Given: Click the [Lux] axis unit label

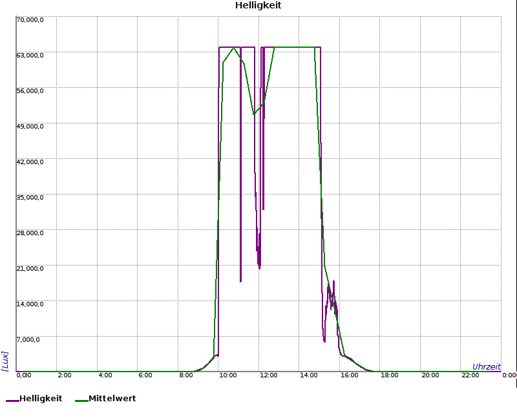Looking at the screenshot, I should pyautogui.click(x=5, y=361).
